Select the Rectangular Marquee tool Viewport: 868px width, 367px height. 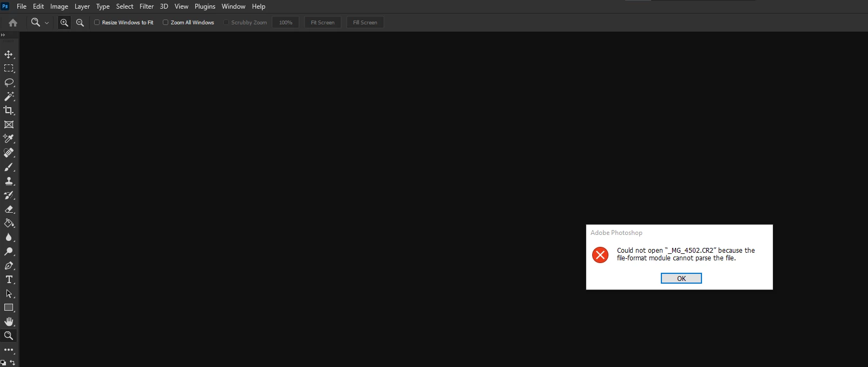tap(9, 68)
